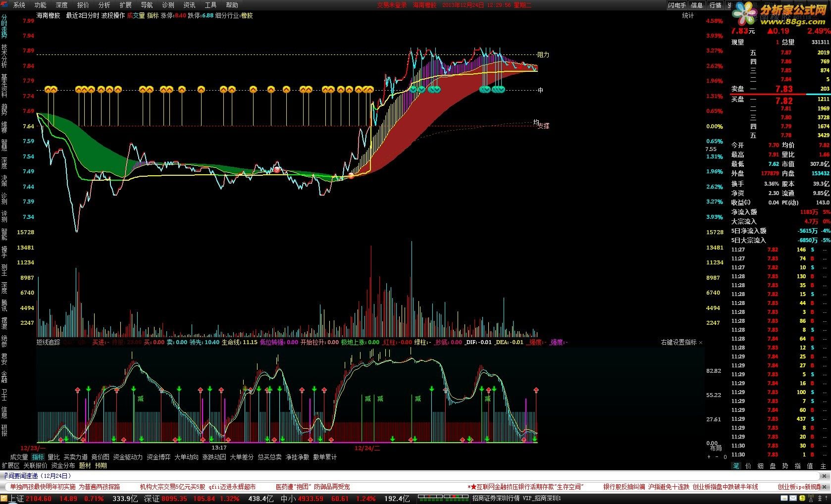The image size is (831, 504).
Task: Switch to the 指标 tab below chart
Action: point(38,457)
